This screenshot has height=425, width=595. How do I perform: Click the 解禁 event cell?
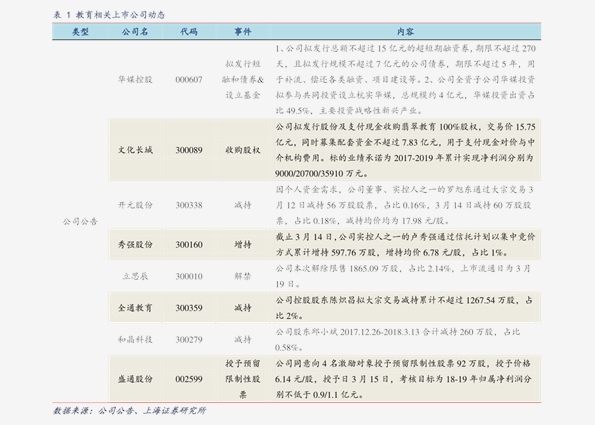[x=242, y=276]
